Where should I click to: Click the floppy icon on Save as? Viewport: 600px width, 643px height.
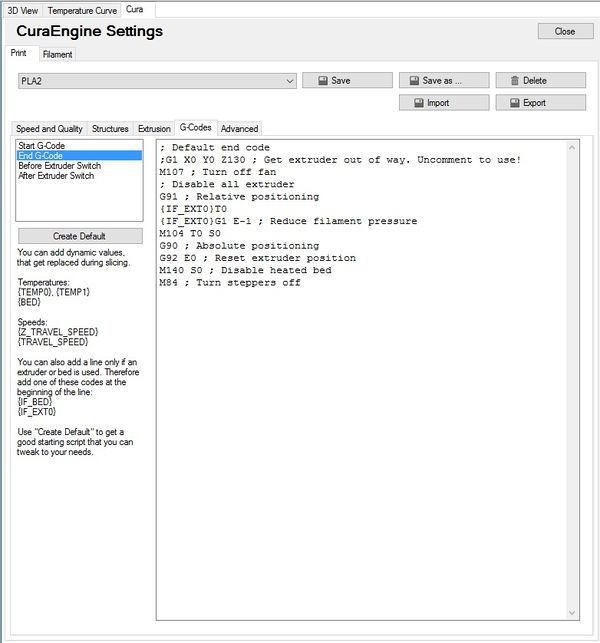(414, 80)
